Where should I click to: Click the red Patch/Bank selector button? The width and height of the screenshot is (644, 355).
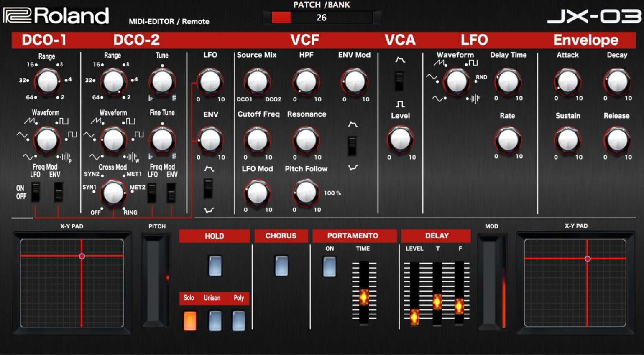(x=281, y=18)
